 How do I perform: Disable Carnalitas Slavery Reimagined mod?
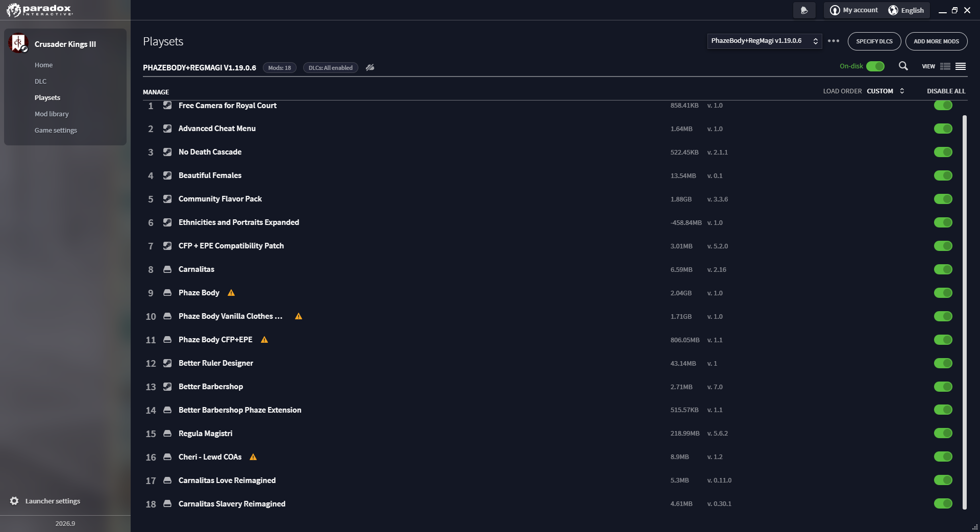point(943,504)
